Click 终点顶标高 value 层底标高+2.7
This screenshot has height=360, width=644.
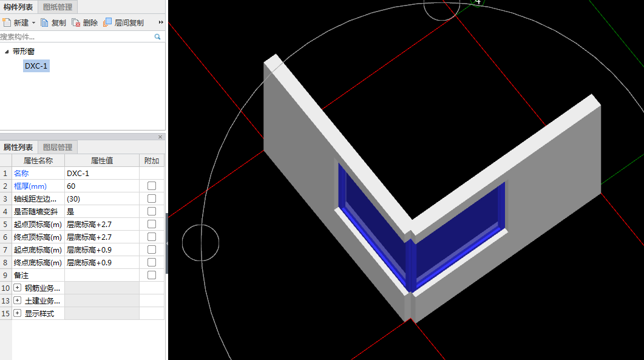click(x=102, y=237)
